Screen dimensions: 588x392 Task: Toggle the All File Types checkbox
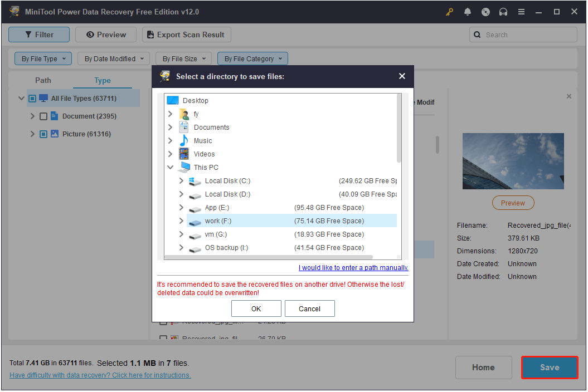[32, 99]
